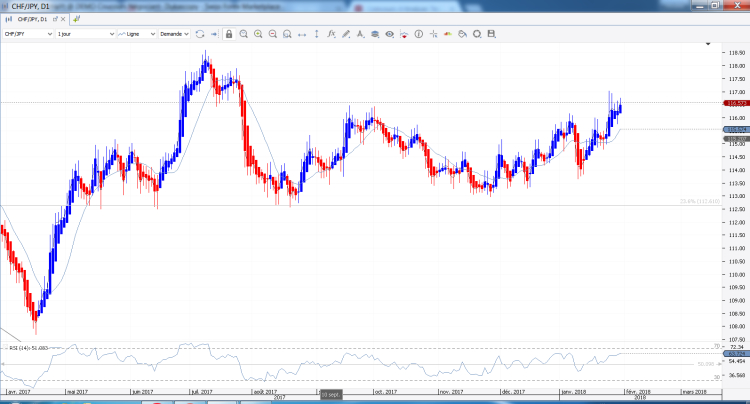Click the red-green orders icon
This screenshot has width=750, height=404.
pyautogui.click(x=448, y=34)
